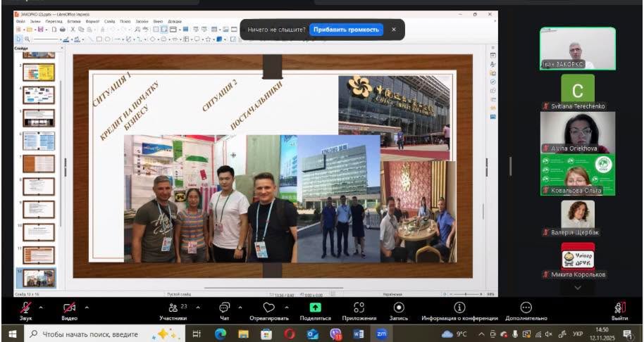Open Дополнительно more options icon
Image resolution: width=644 pixels, height=342 pixels.
(526, 308)
